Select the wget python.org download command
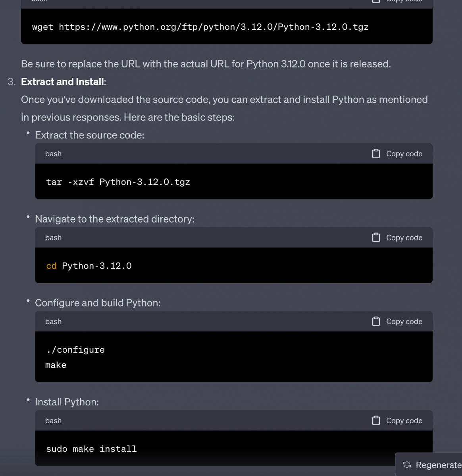The image size is (462, 476). (x=200, y=27)
